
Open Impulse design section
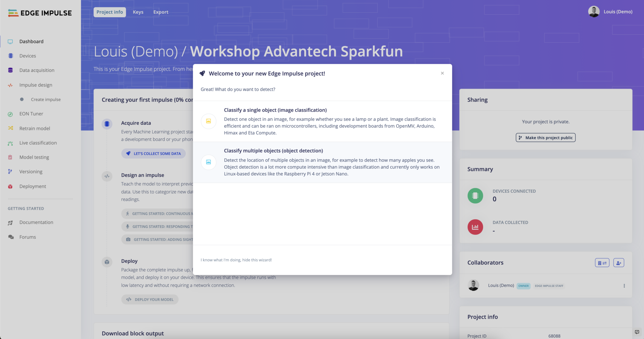(x=36, y=85)
